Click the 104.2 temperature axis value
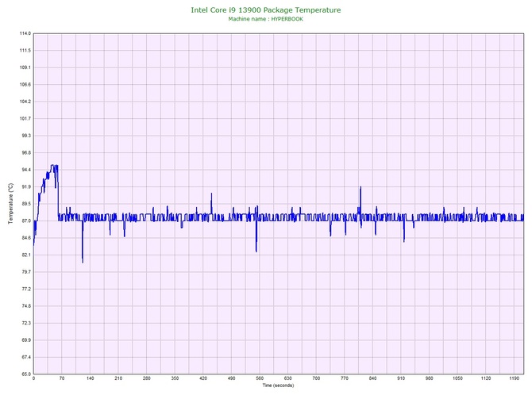The height and width of the screenshot is (399, 532). 25,102
